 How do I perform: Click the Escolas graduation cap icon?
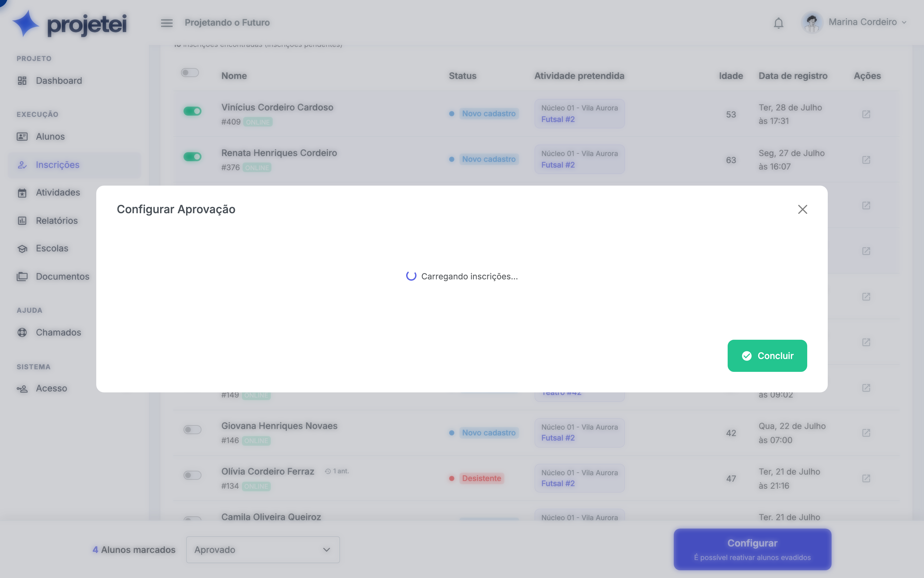(22, 249)
